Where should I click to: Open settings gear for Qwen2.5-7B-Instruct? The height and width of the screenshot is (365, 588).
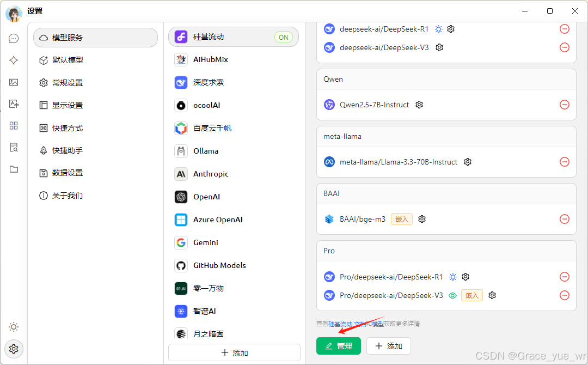pos(419,105)
